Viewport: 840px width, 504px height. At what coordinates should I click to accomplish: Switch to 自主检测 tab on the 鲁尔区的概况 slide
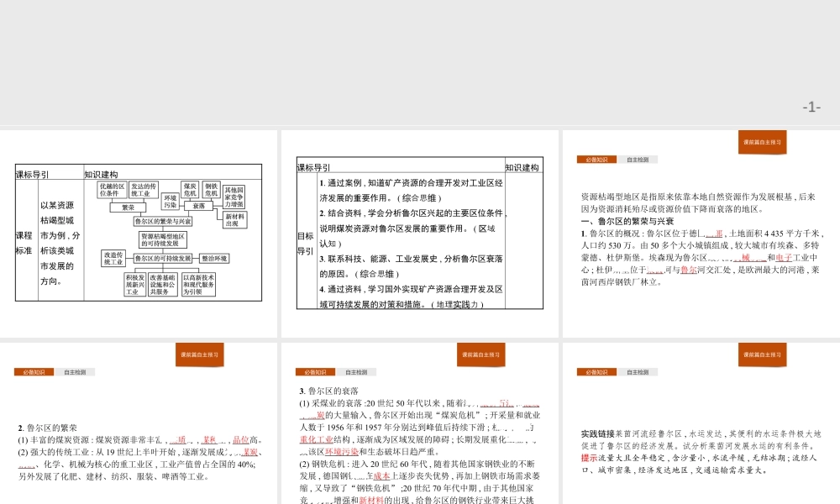pos(638,159)
